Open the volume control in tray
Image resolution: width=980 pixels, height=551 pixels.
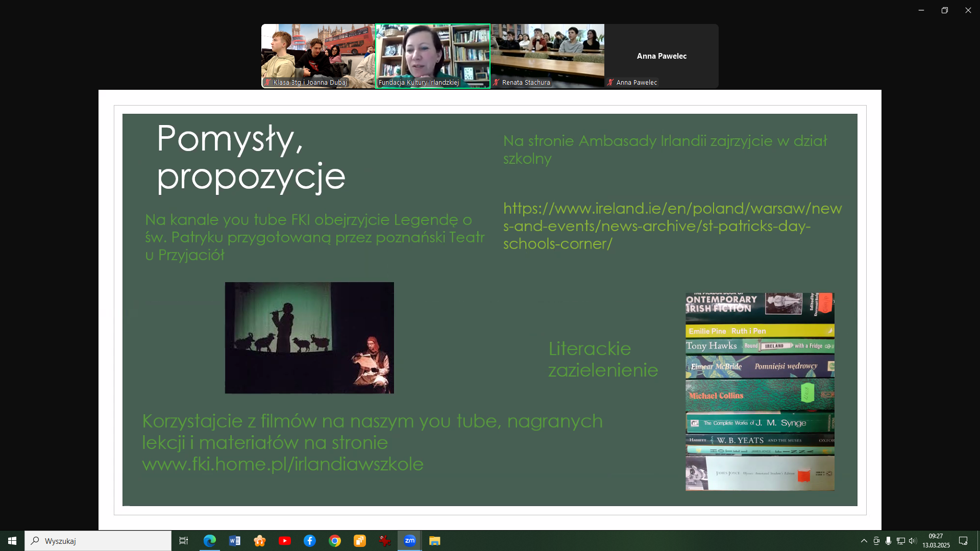[x=913, y=541]
